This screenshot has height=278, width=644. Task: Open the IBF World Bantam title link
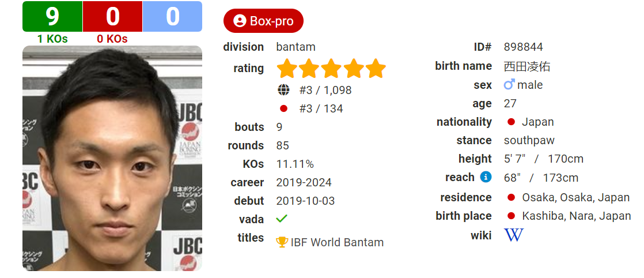(337, 242)
